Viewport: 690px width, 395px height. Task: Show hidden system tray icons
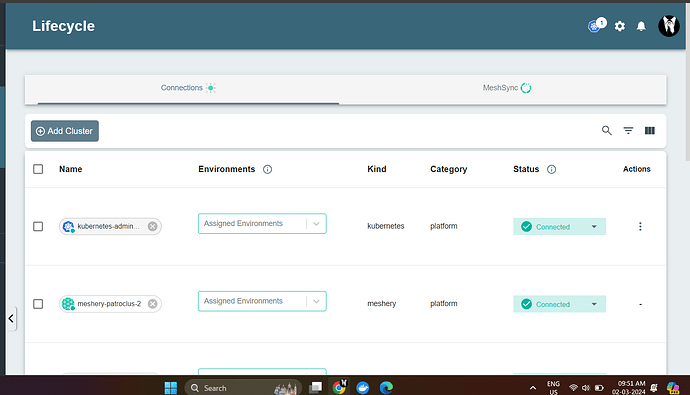click(533, 388)
